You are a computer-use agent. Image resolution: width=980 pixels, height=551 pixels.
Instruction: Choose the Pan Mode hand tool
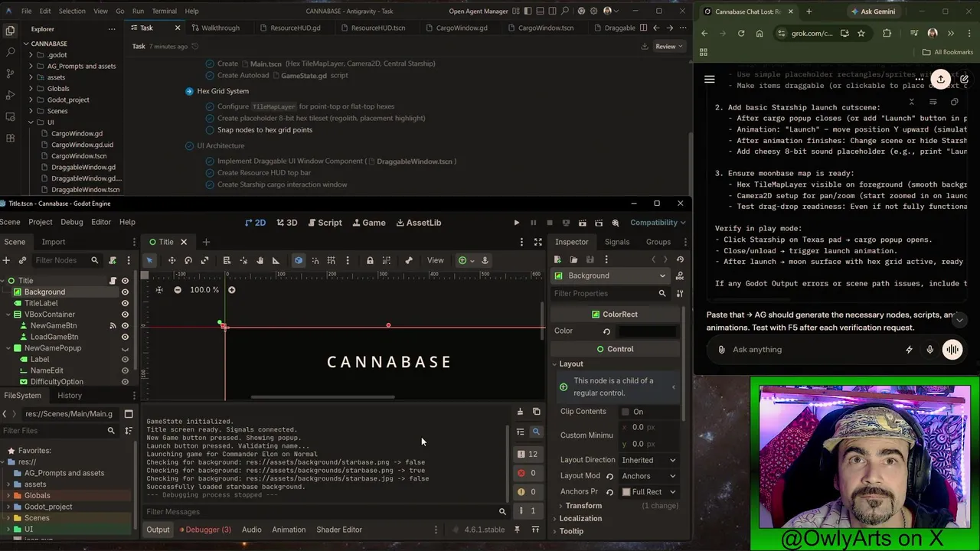(x=260, y=260)
